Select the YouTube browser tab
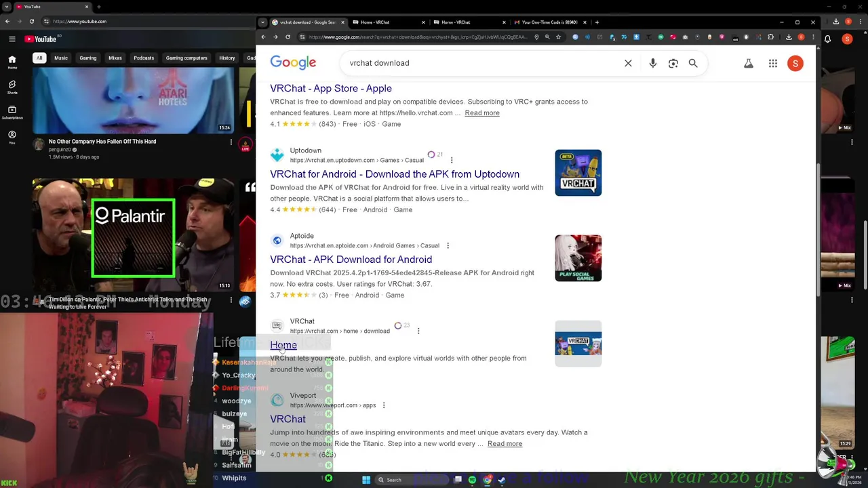Image resolution: width=868 pixels, height=488 pixels. point(52,7)
